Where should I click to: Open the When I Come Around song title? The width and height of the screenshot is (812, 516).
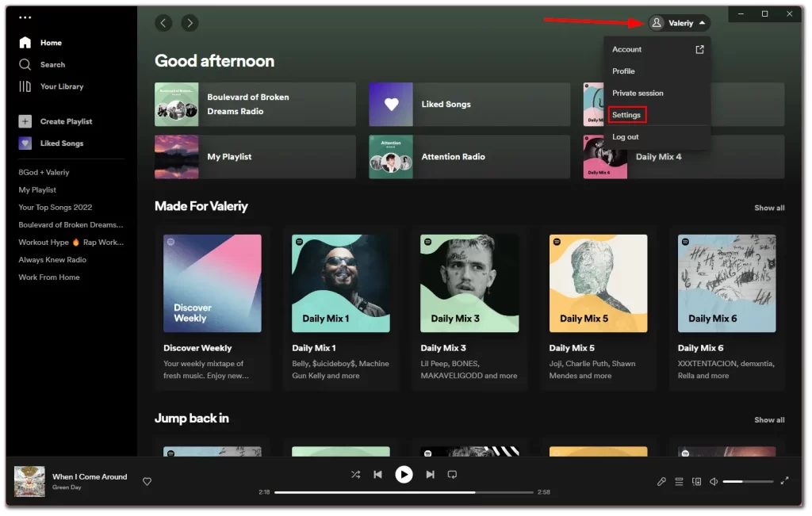click(90, 477)
